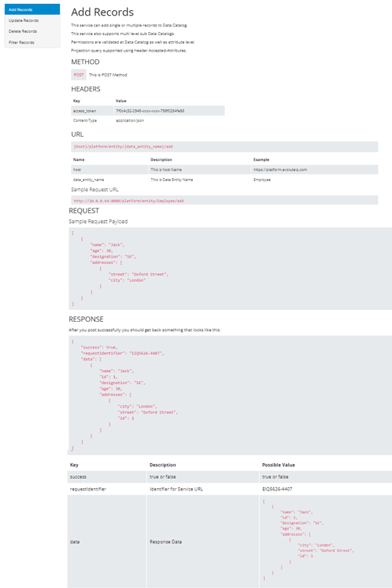Image resolution: width=392 pixels, height=588 pixels.
Task: Click 'After you post successfully' response sentence
Action: (144, 330)
